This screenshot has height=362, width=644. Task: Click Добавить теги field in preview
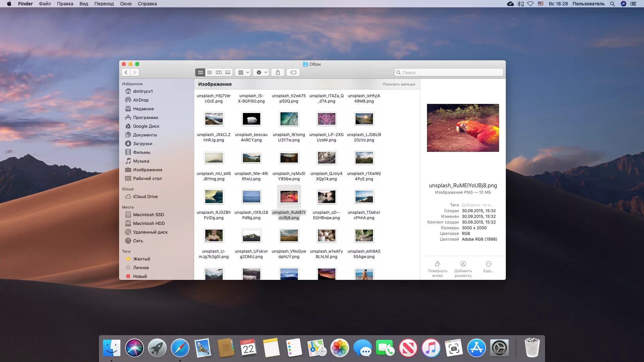477,205
